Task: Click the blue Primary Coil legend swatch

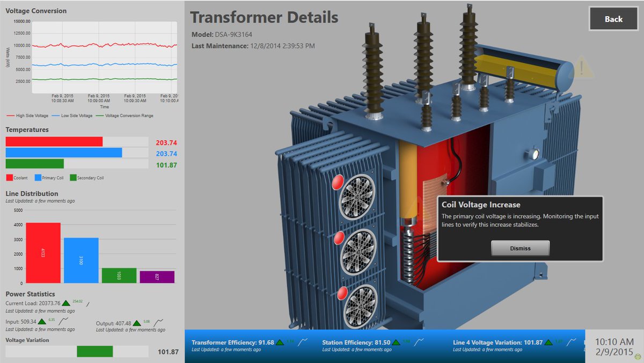Action: pos(38,177)
